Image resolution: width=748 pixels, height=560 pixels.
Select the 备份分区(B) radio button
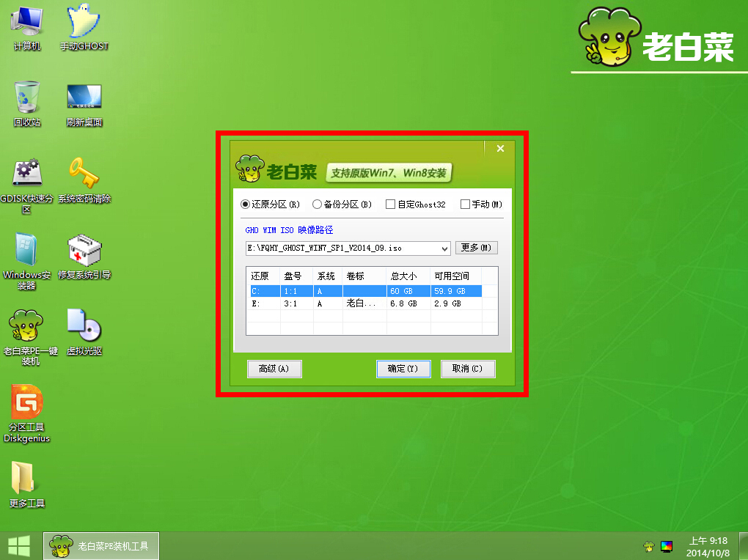click(342, 205)
